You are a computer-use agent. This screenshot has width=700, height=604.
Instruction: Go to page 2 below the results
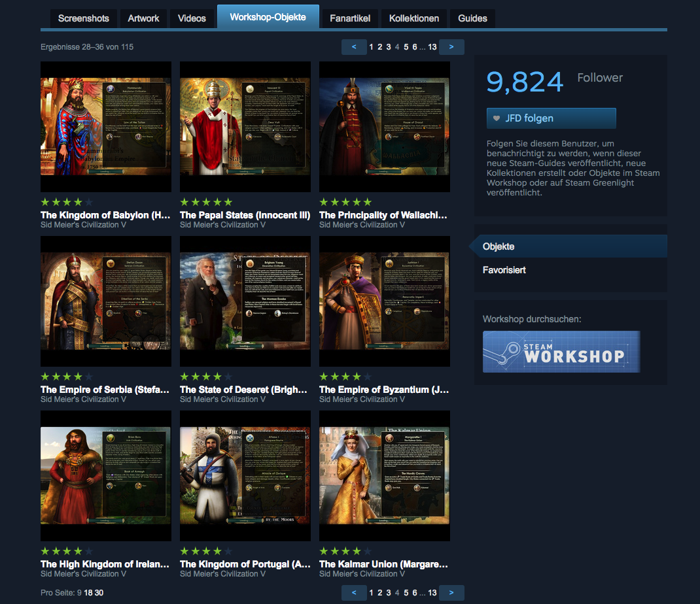[380, 593]
